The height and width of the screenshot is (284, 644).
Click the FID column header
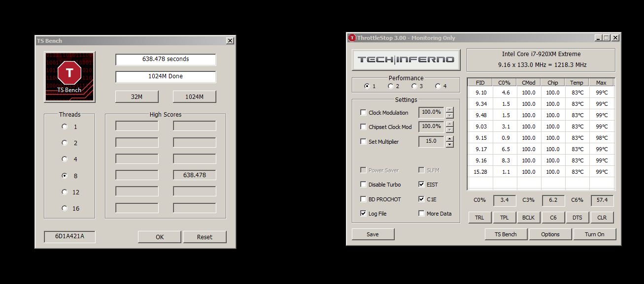[x=480, y=83]
